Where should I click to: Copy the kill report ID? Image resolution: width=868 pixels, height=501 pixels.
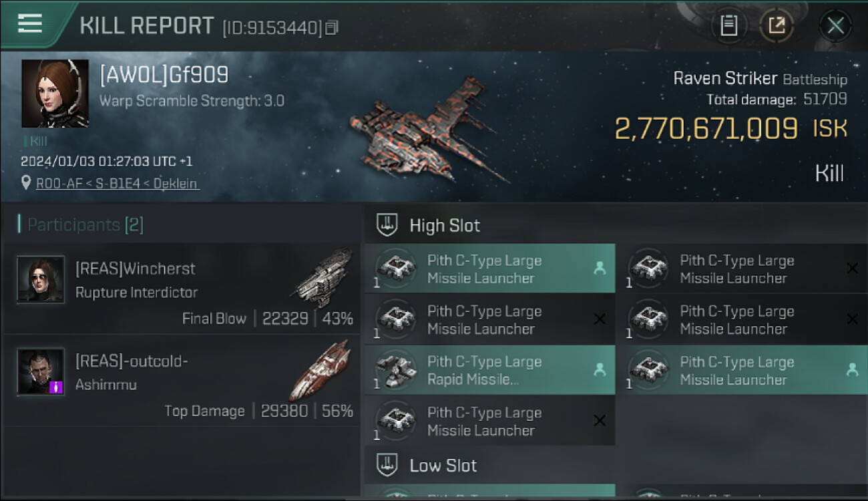[x=332, y=28]
